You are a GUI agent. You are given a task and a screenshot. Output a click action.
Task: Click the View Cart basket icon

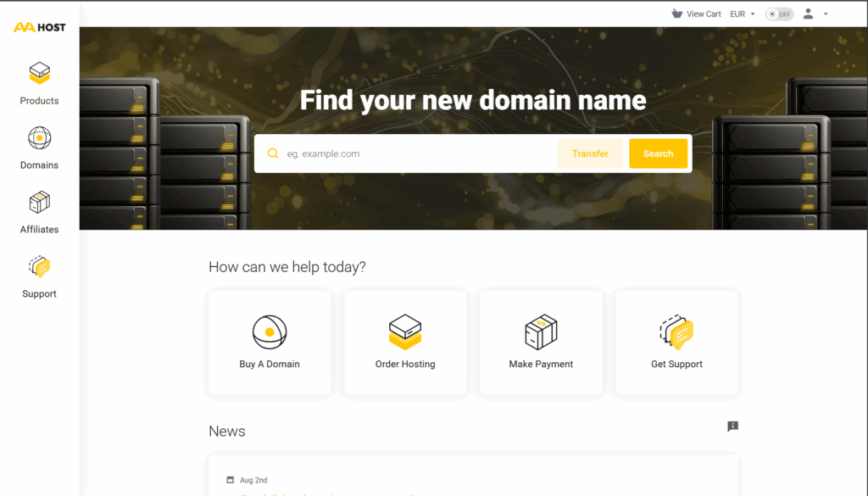[x=676, y=14]
